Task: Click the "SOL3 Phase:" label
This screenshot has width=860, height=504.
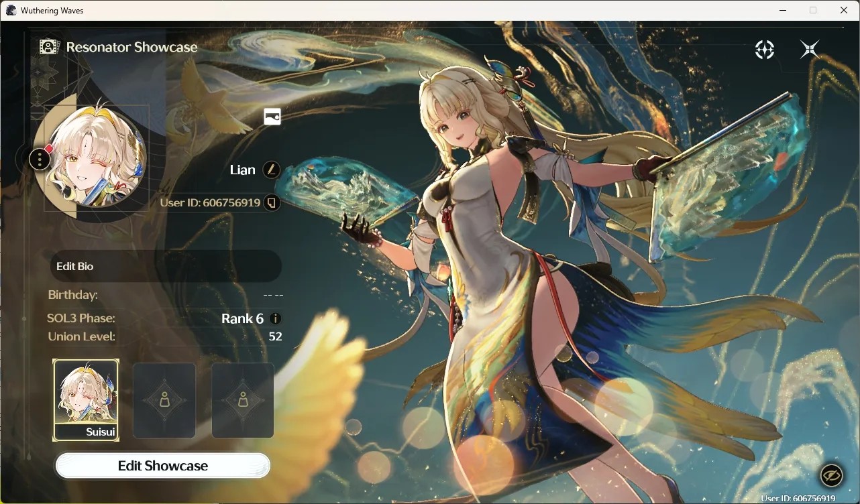Action: click(81, 318)
